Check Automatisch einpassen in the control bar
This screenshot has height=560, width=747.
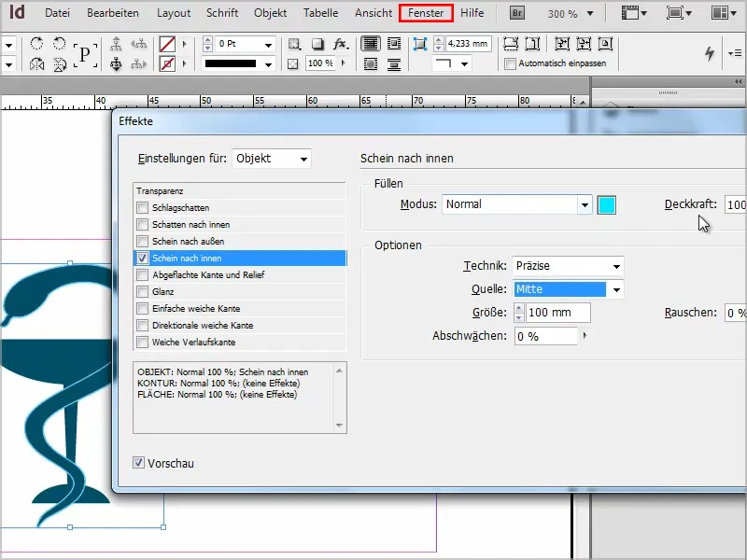pos(509,63)
